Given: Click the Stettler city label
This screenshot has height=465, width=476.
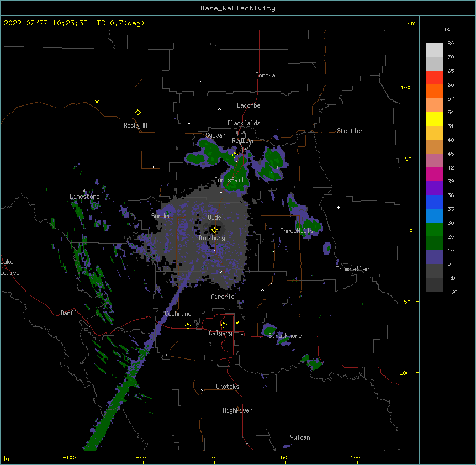Looking at the screenshot, I should click(x=350, y=131).
